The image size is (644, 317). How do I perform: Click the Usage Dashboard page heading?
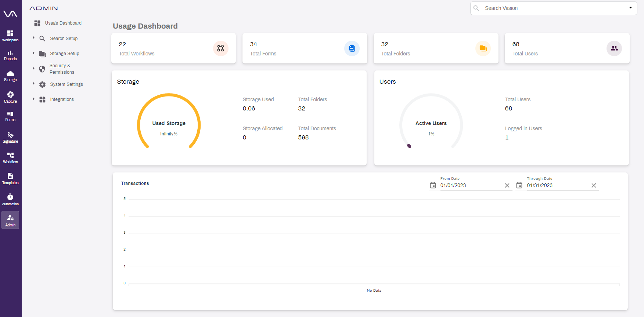coord(145,26)
